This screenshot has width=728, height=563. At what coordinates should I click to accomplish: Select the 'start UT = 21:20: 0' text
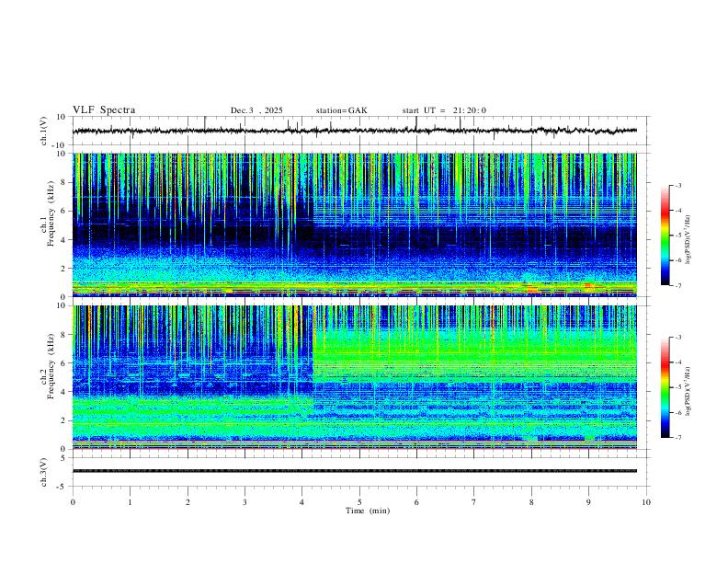click(x=444, y=110)
